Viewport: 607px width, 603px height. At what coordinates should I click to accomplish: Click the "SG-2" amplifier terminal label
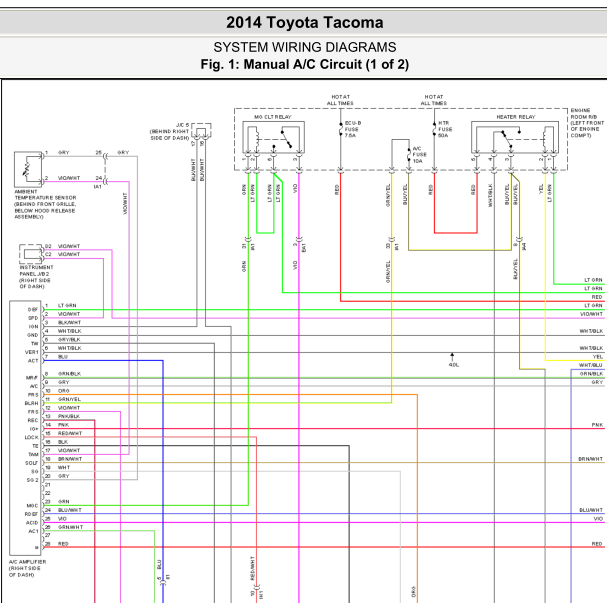tap(33, 480)
